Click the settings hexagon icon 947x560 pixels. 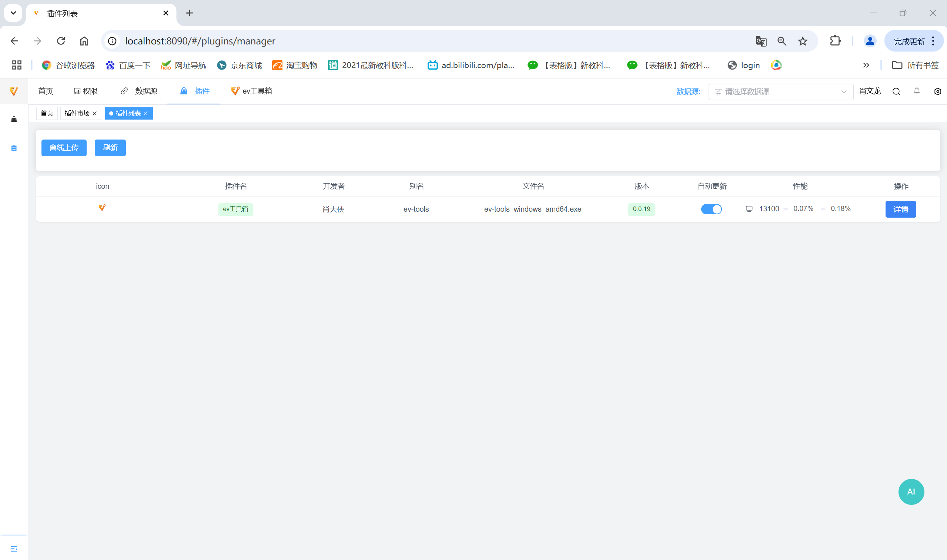pyautogui.click(x=938, y=91)
